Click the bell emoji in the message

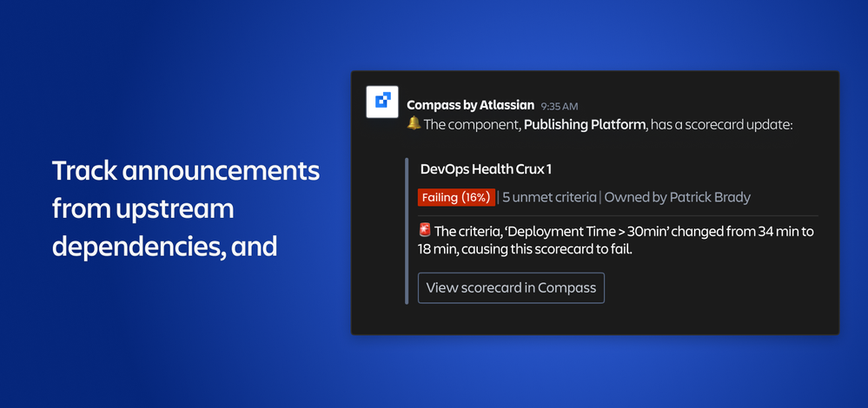[414, 123]
